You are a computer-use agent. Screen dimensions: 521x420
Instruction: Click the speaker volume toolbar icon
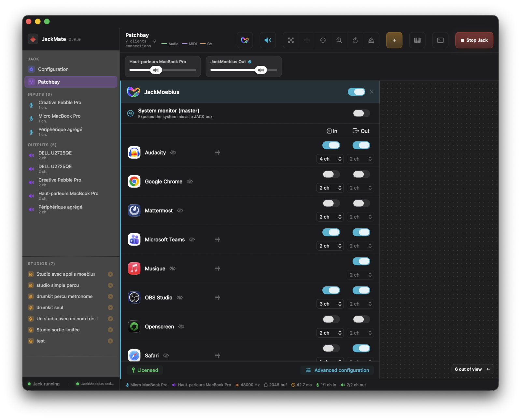[x=268, y=40]
